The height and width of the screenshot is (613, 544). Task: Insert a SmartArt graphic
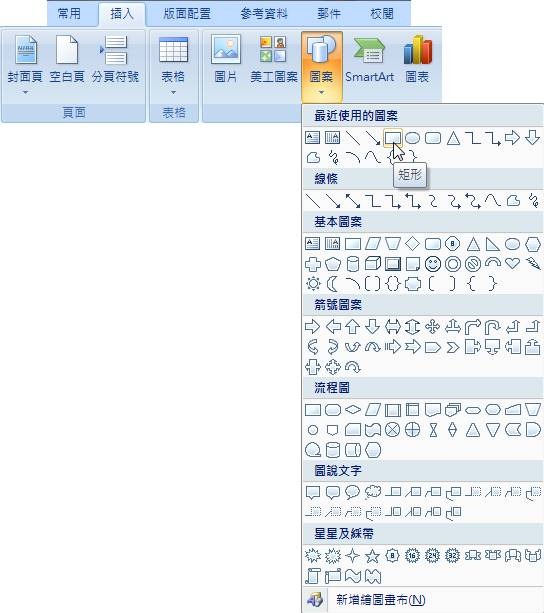coord(369,59)
